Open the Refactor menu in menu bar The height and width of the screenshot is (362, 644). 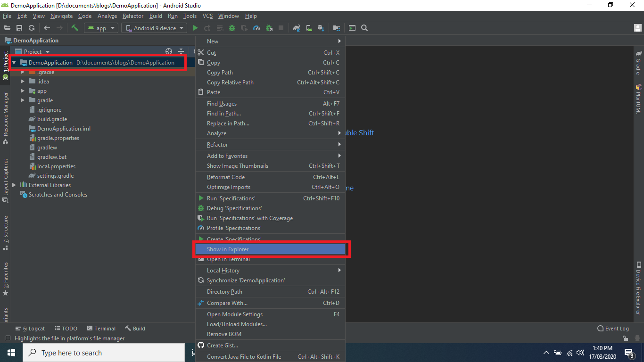[x=133, y=16]
